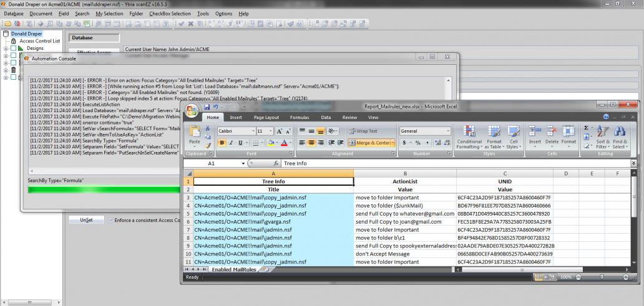The image size is (644, 306).
Task: Open the Excel Insert ribbon tab
Action: 236,117
